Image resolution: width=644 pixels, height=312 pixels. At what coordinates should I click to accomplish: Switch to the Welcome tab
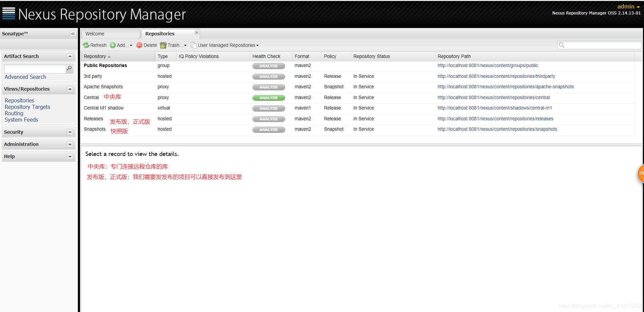point(111,34)
